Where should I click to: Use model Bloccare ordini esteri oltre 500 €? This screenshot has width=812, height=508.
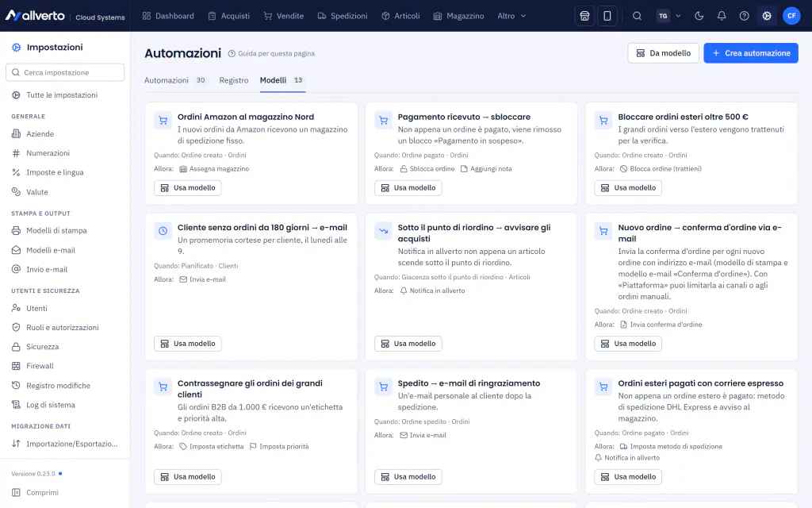(x=628, y=187)
